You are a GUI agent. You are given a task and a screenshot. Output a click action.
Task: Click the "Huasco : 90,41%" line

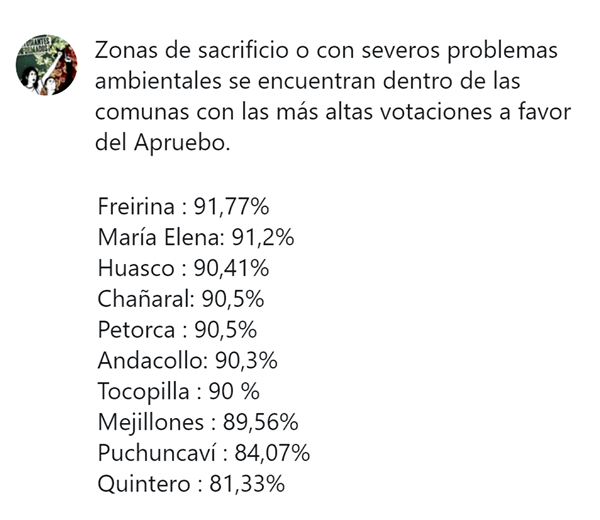[183, 268]
